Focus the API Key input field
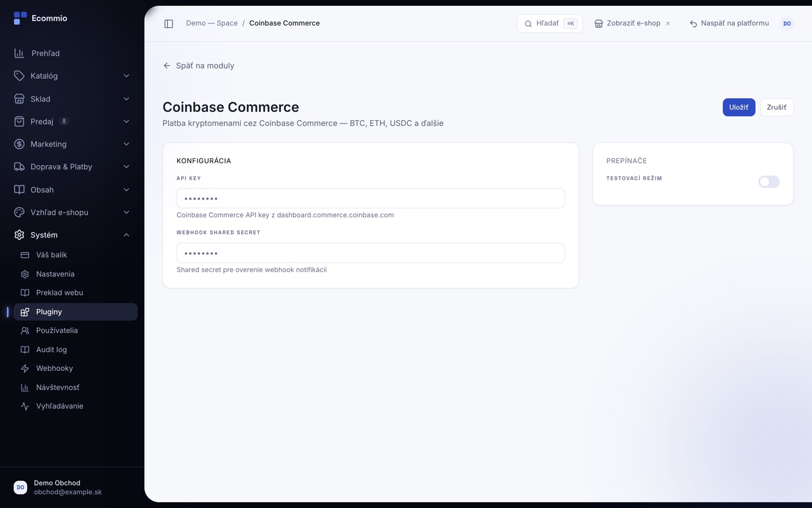Screen dimensions: 812x508 370,198
